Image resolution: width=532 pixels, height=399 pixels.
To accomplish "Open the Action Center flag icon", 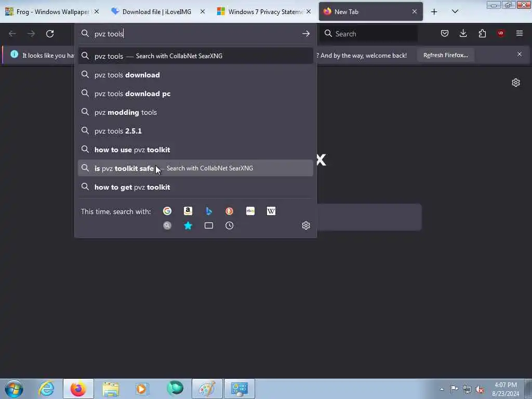I will pos(454,389).
